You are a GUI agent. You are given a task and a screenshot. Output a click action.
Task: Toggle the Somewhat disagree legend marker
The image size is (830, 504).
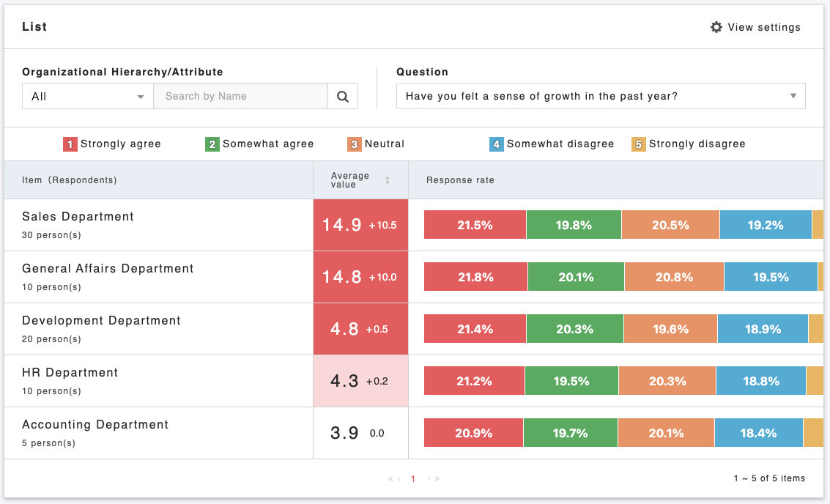tap(497, 144)
